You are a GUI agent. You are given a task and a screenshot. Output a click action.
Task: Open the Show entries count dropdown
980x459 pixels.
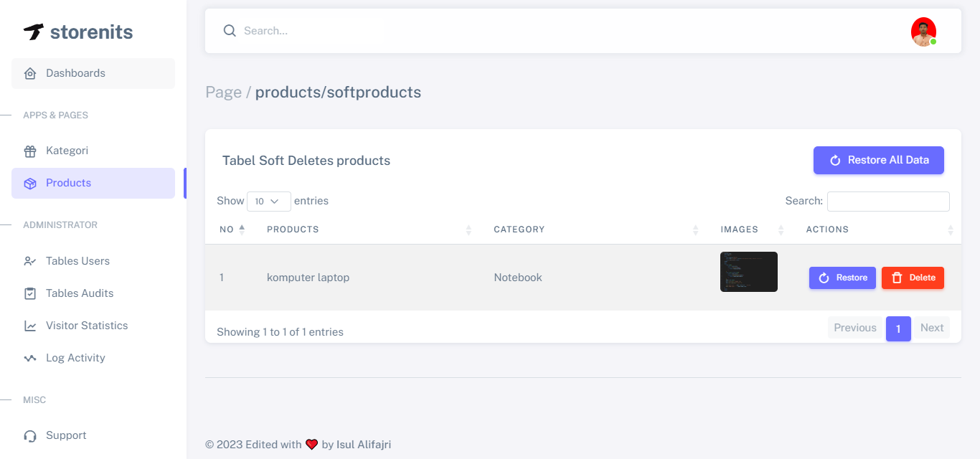(268, 202)
